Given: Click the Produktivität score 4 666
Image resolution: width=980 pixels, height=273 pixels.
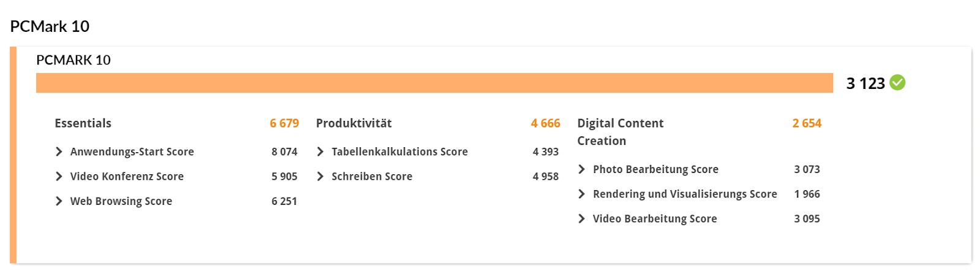Looking at the screenshot, I should (x=546, y=123).
